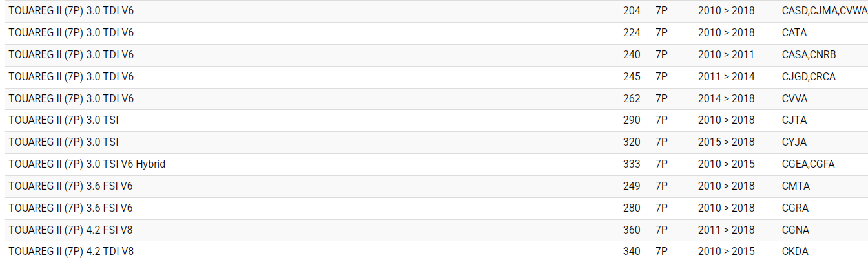Click engine codes CJGD,CRCA
Viewport: 868px width, 264px height.
pyautogui.click(x=809, y=77)
